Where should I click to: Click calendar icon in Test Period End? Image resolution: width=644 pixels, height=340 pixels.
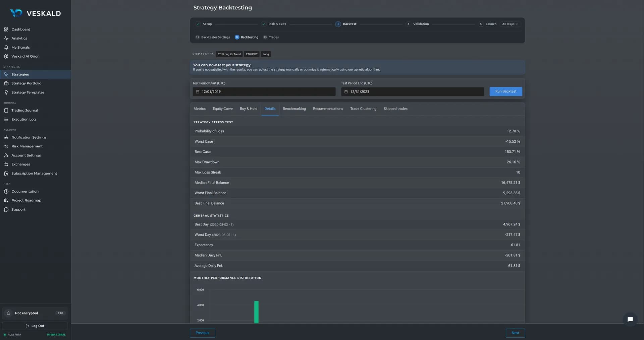(346, 92)
